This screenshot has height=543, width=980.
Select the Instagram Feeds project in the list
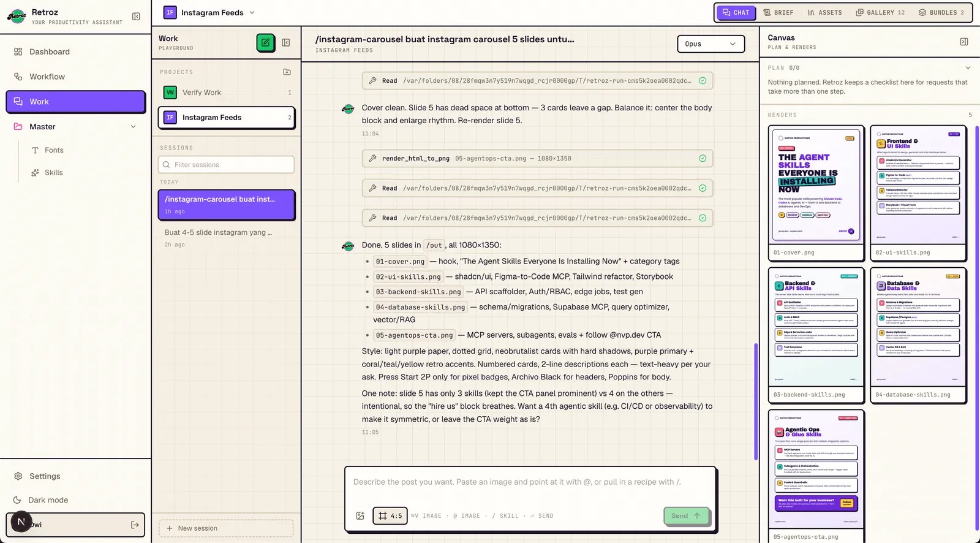(x=227, y=118)
